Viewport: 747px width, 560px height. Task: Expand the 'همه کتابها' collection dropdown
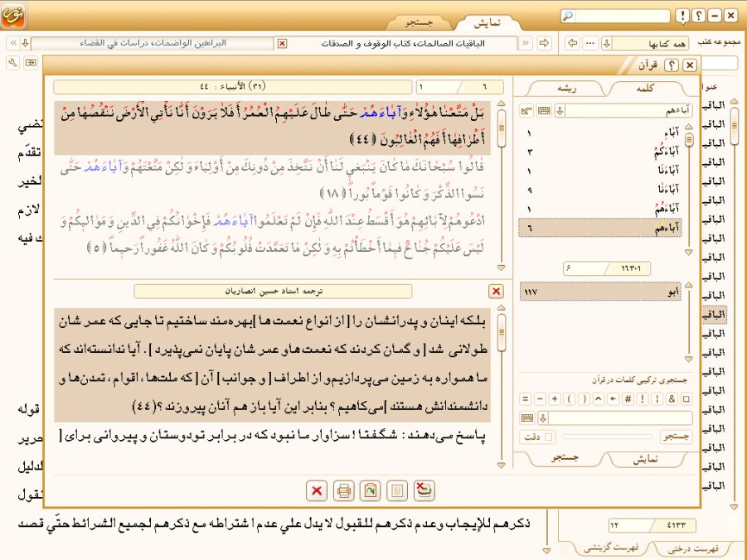606,43
